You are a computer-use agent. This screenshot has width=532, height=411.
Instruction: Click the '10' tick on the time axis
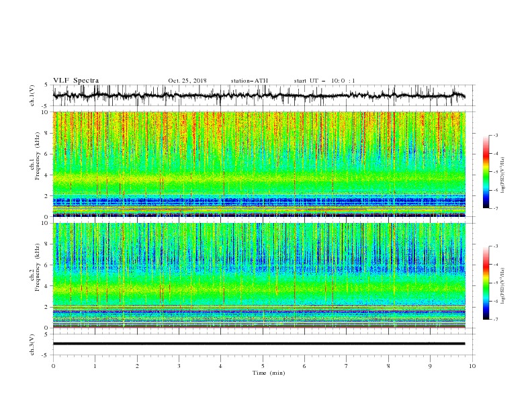point(472,366)
